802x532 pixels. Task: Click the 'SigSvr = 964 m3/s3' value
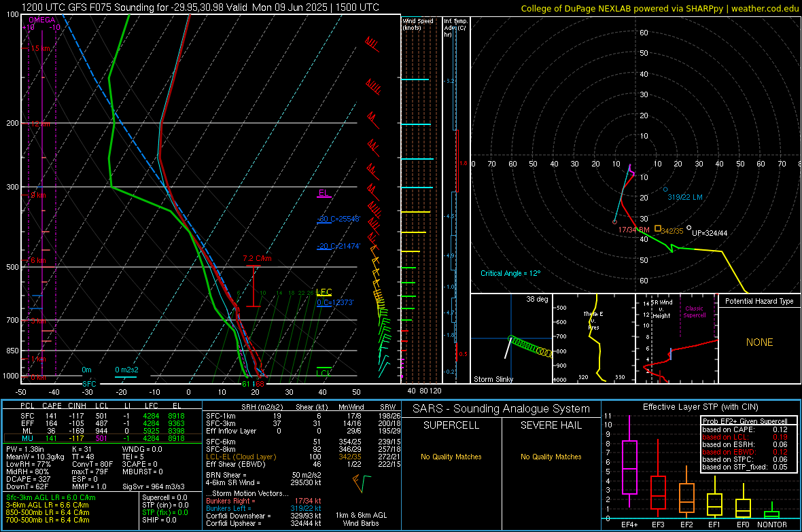point(154,487)
